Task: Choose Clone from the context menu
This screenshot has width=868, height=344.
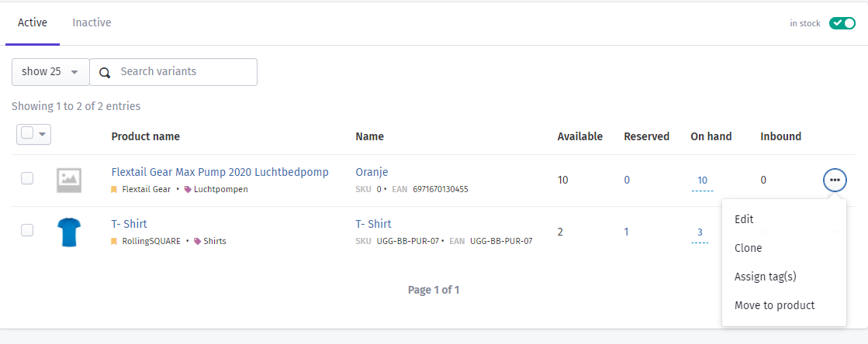Action: pyautogui.click(x=748, y=248)
